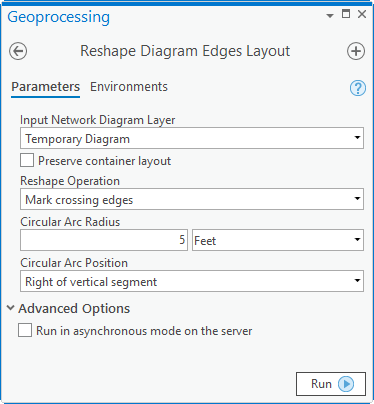Open the pane options menu arrow
374x404 pixels.
tap(330, 16)
